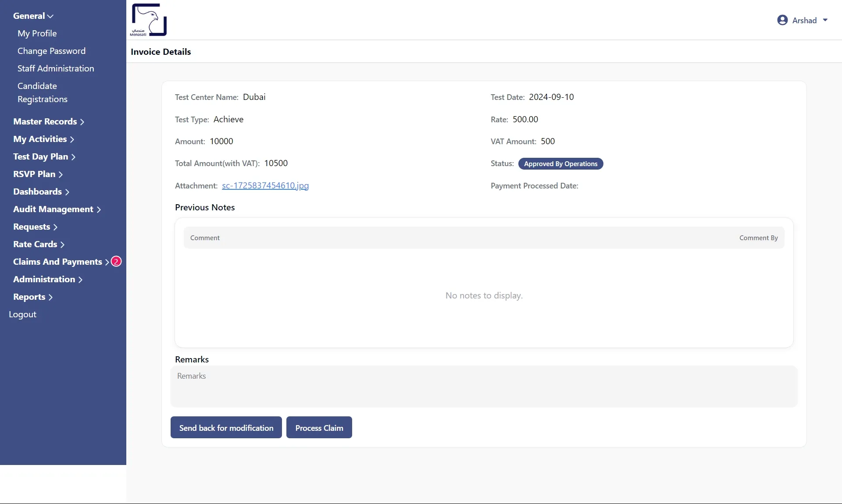
Task: Click inside the Remarks text field
Action: (482, 386)
